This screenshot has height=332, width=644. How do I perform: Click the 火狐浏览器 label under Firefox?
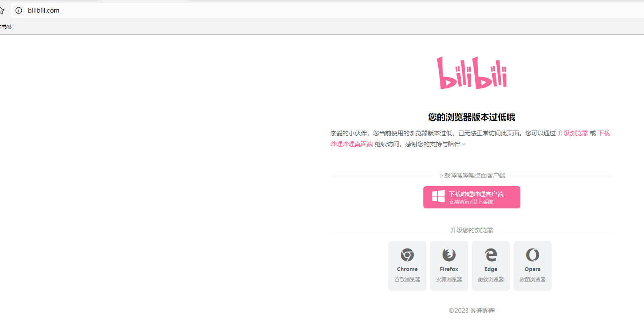pyautogui.click(x=449, y=280)
